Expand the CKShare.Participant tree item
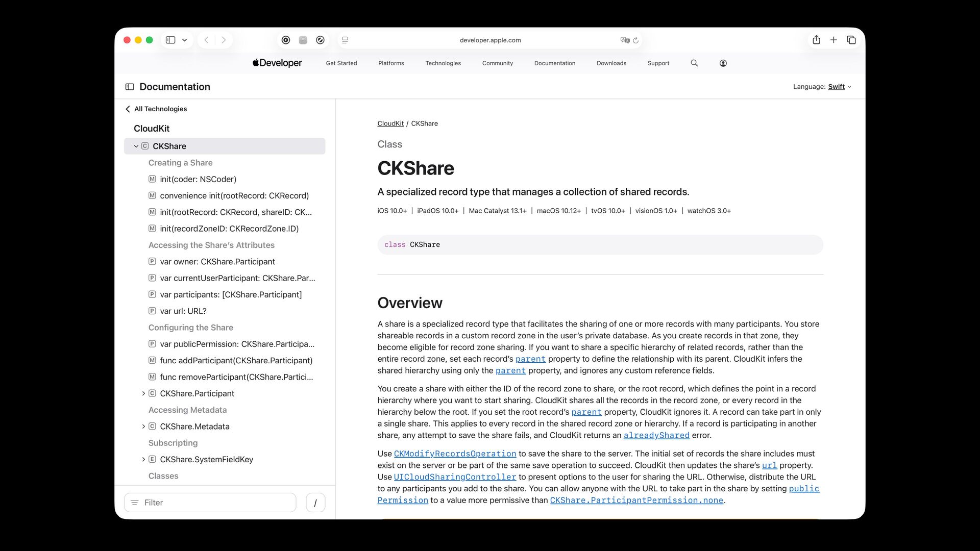980x551 pixels. click(x=143, y=393)
